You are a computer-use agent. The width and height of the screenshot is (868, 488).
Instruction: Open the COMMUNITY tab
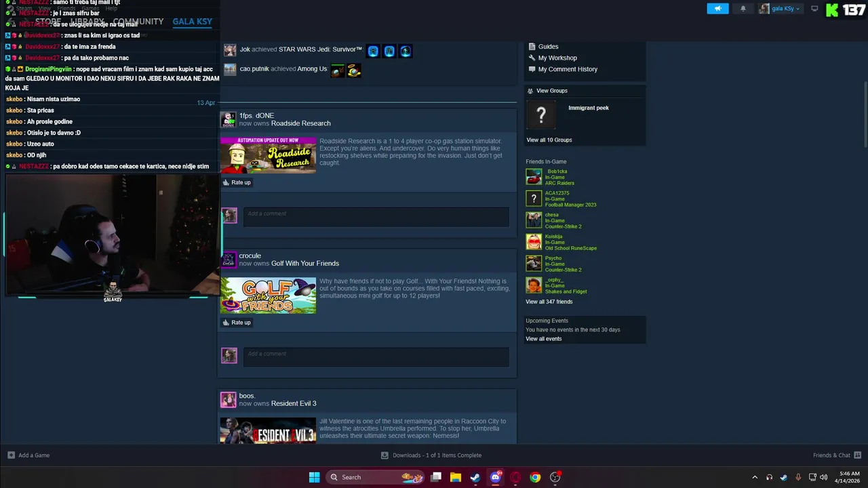tap(138, 22)
